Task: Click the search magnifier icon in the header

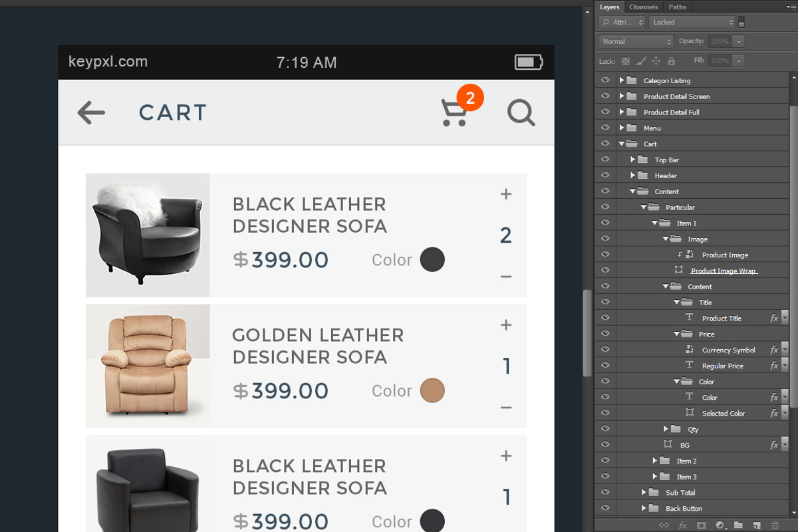Action: 521,113
